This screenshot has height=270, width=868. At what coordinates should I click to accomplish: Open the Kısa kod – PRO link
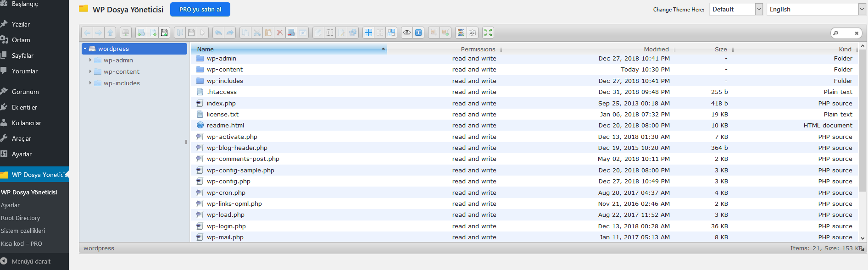(21, 243)
